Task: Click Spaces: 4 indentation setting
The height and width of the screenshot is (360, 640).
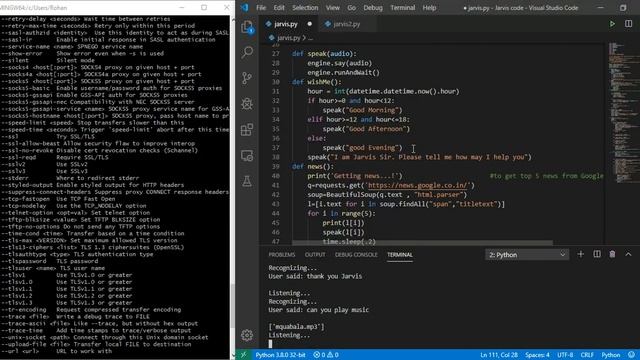Action: tap(538, 355)
